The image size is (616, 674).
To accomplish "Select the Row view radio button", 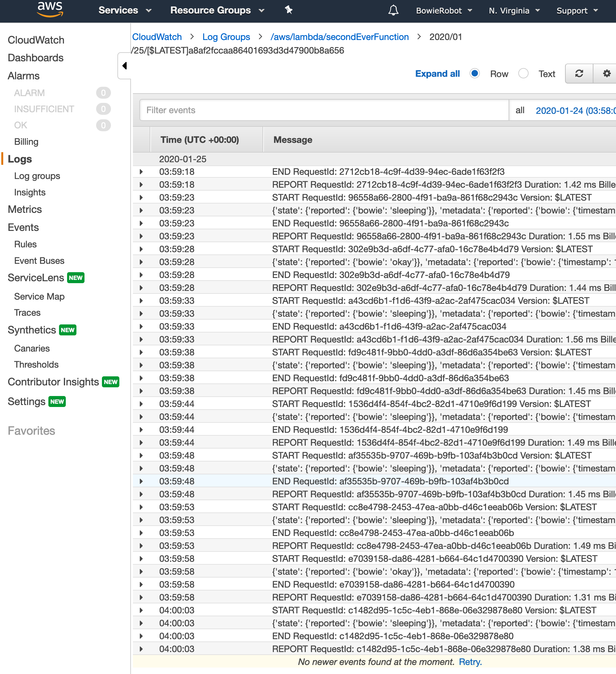I will coord(474,74).
